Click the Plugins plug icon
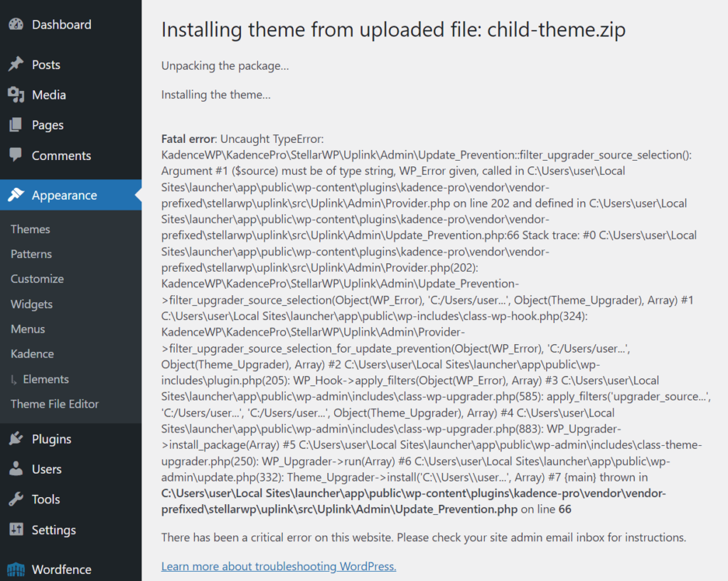Viewport: 728px width, 581px height. tap(16, 439)
